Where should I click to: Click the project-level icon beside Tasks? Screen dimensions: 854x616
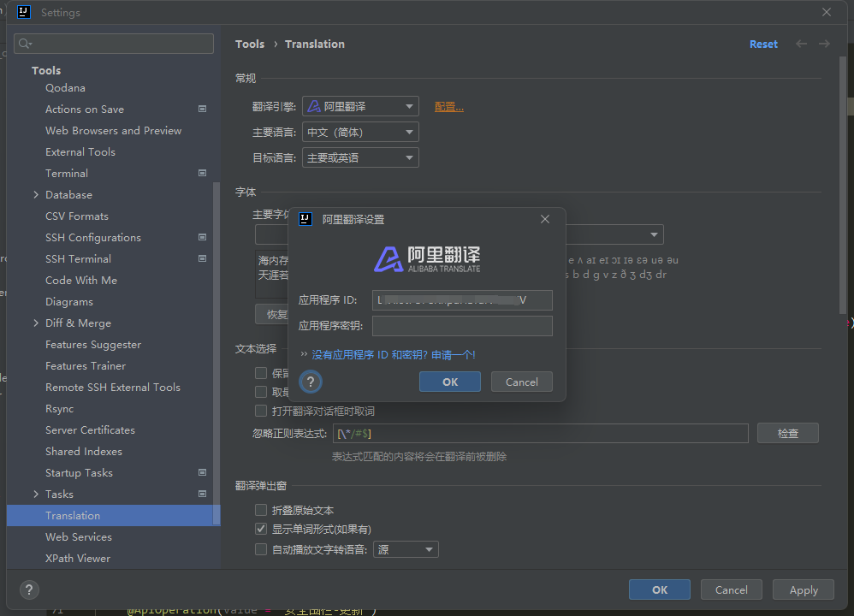click(x=202, y=494)
